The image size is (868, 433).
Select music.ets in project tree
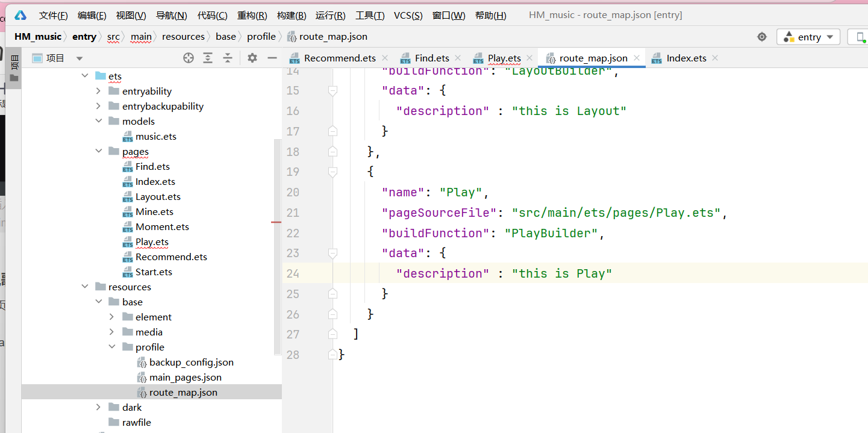[x=156, y=136]
